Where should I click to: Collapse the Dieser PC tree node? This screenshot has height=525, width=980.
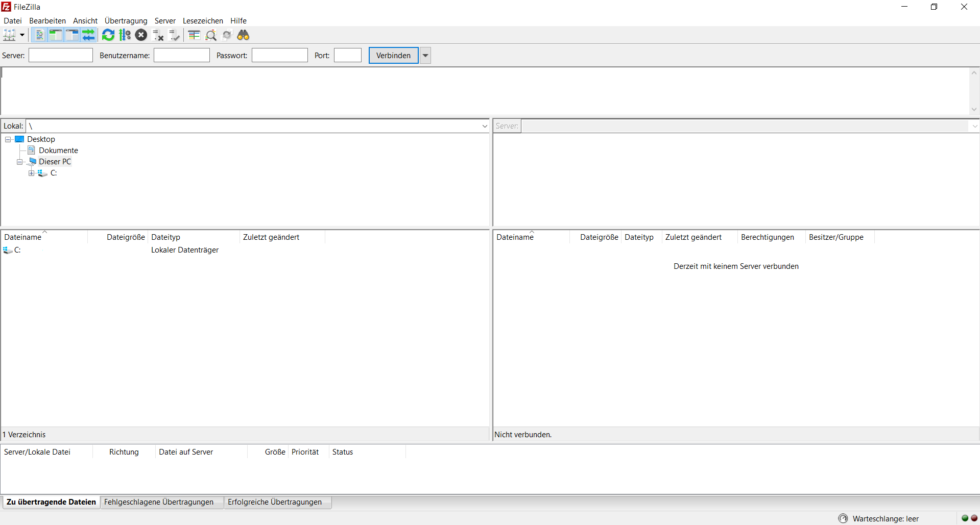click(20, 162)
